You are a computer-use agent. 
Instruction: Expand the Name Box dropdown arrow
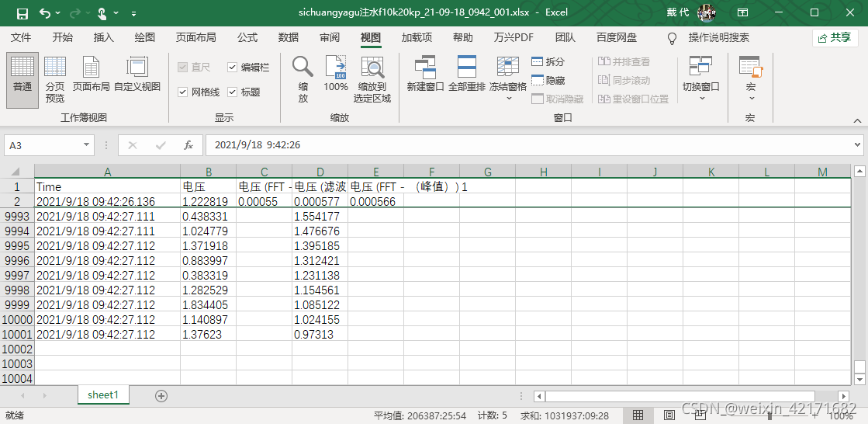point(86,145)
